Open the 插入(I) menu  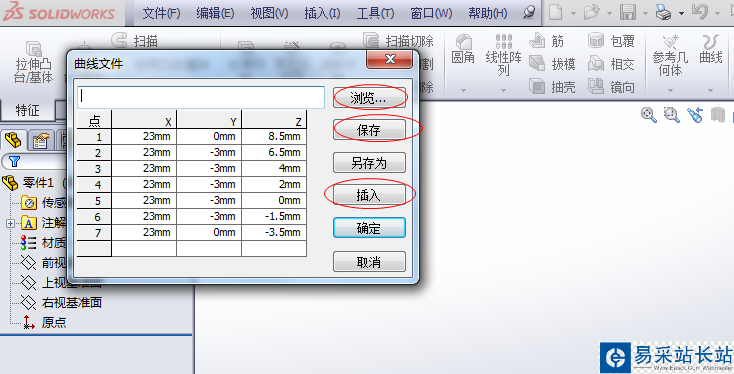pos(322,13)
